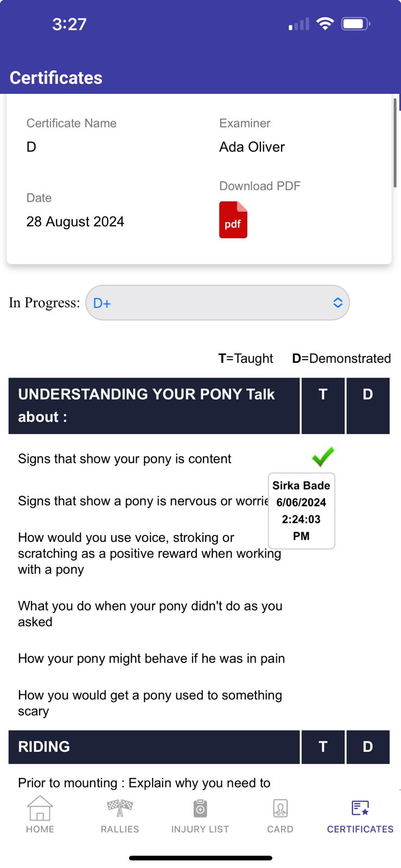Switch to the Rallies tab label
Screen dimensions: 401x868
click(x=120, y=829)
